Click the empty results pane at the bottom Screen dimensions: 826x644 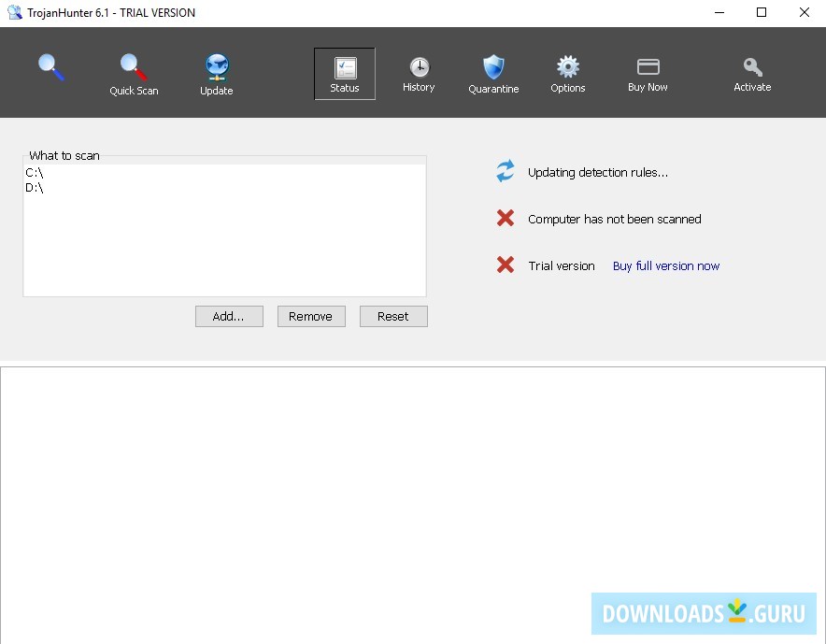(x=412, y=505)
